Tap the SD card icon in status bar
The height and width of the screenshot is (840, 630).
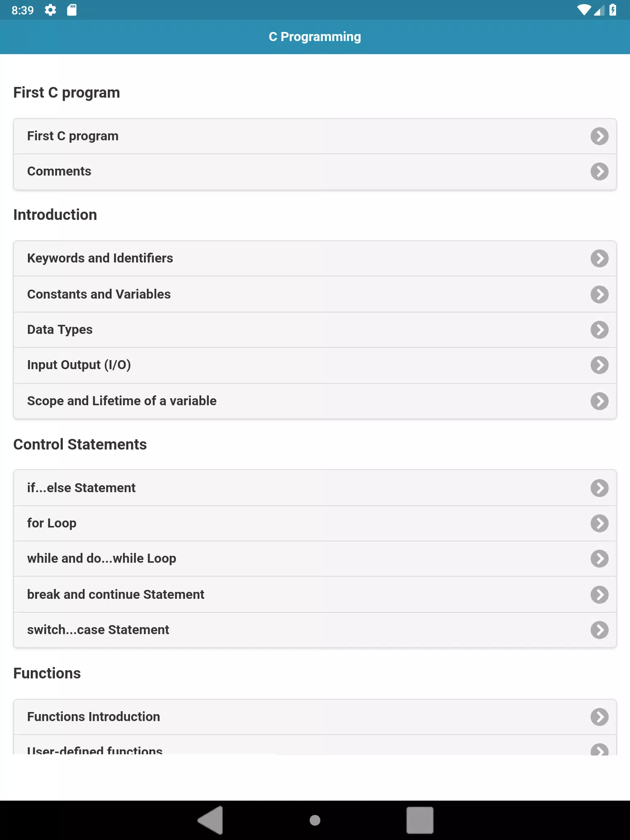pos(72,10)
